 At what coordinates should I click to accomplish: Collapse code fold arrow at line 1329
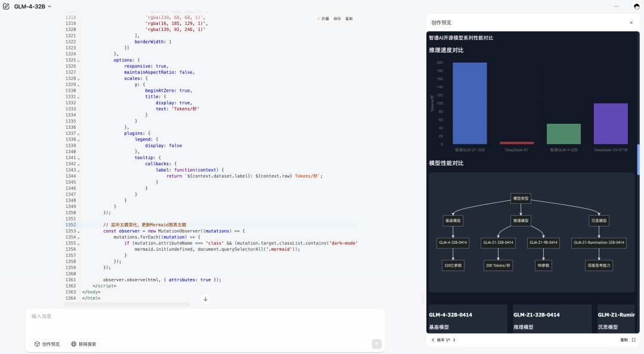79,85
